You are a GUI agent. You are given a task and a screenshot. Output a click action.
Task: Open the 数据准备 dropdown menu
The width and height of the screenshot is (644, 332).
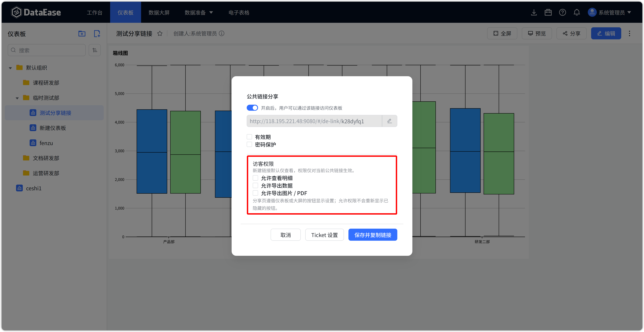pos(199,13)
